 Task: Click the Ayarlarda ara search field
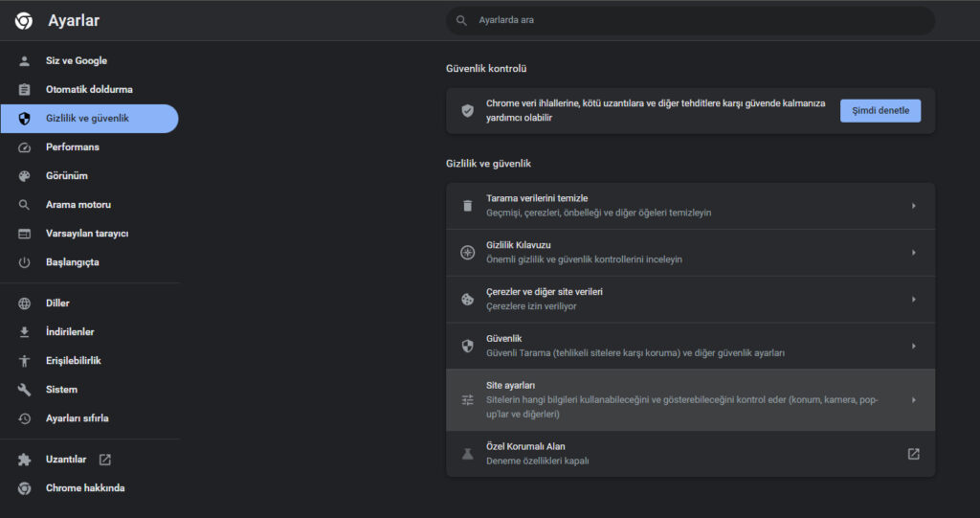tap(690, 21)
